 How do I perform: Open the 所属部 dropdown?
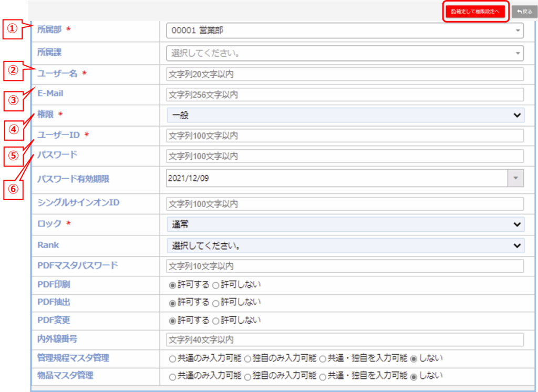coord(345,31)
